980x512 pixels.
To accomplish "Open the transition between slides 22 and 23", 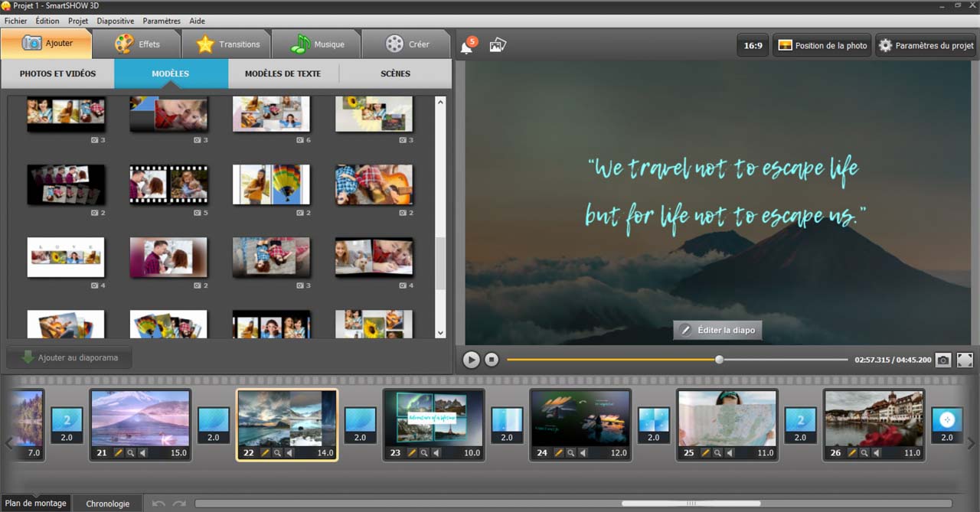I will tap(360, 425).
